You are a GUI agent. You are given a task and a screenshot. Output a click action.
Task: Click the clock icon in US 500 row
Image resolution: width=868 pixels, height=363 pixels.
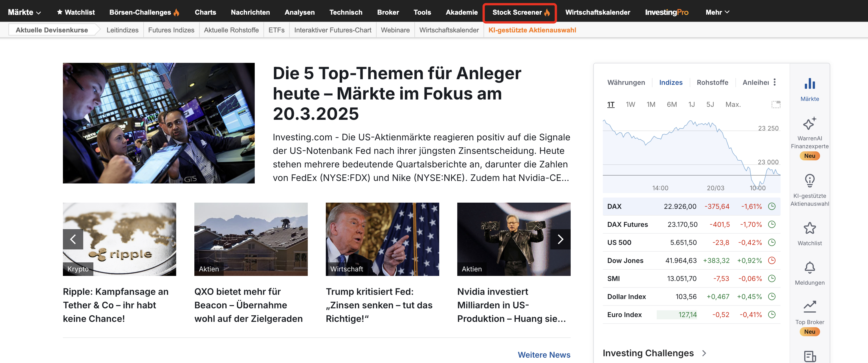(x=772, y=242)
